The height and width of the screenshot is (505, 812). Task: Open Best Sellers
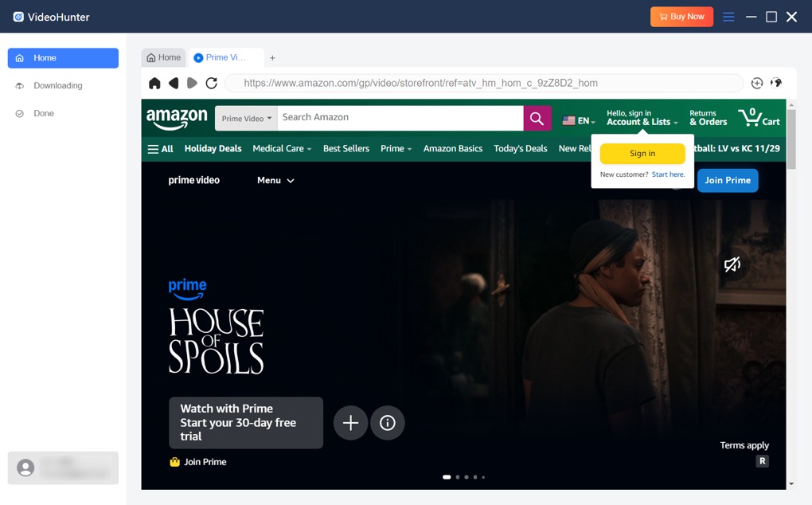pyautogui.click(x=346, y=149)
